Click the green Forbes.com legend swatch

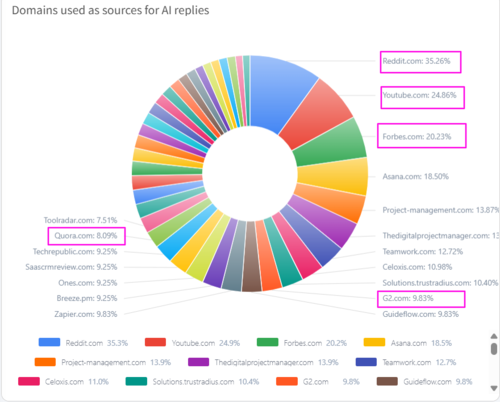(x=268, y=342)
